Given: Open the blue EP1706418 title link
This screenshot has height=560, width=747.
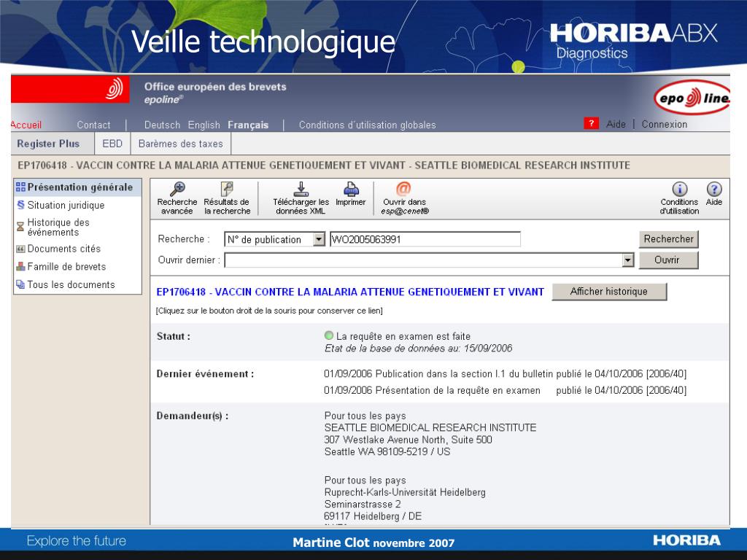Looking at the screenshot, I should pos(350,292).
